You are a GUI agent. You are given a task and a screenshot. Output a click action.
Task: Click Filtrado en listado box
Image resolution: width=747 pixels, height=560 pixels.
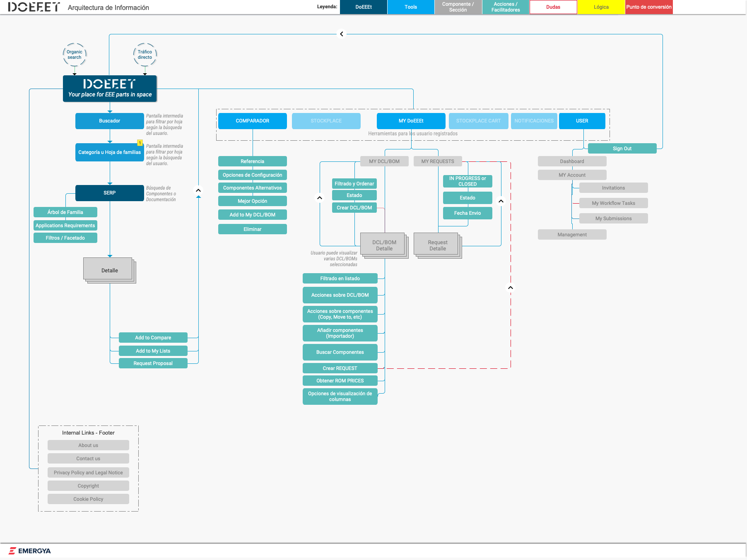340,279
